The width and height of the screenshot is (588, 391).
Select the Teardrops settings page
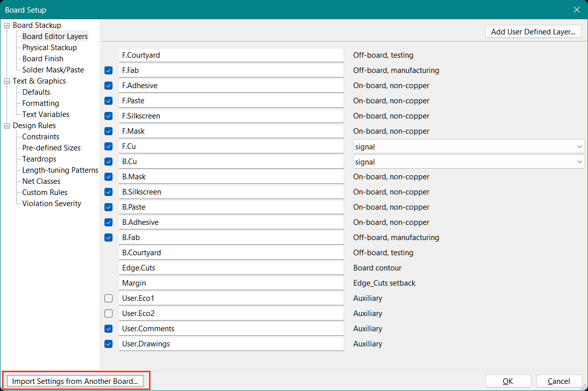[39, 159]
